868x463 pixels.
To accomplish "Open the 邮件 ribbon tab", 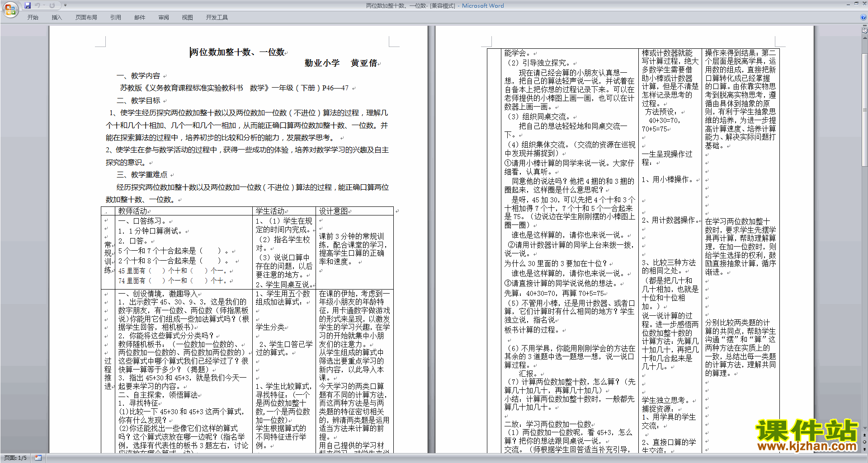I will 140,17.
